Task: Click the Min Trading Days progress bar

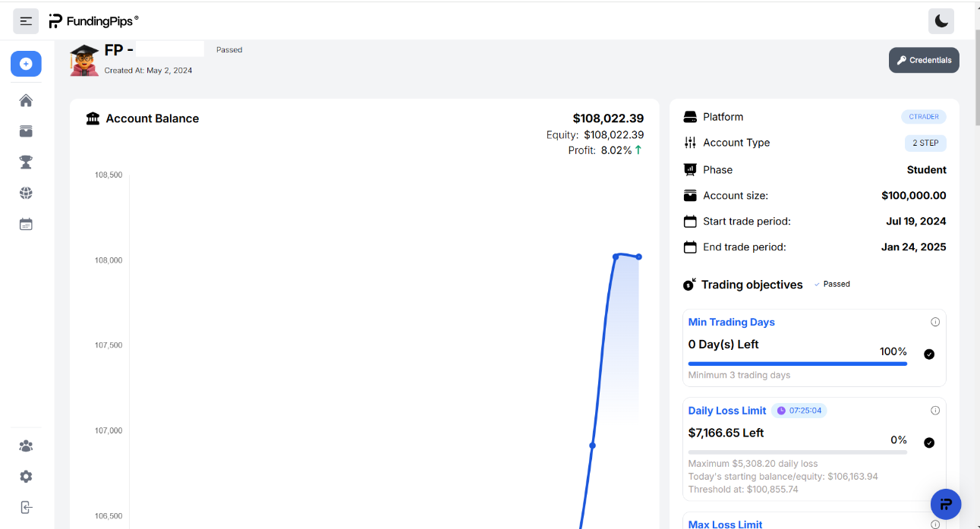Action: [797, 364]
